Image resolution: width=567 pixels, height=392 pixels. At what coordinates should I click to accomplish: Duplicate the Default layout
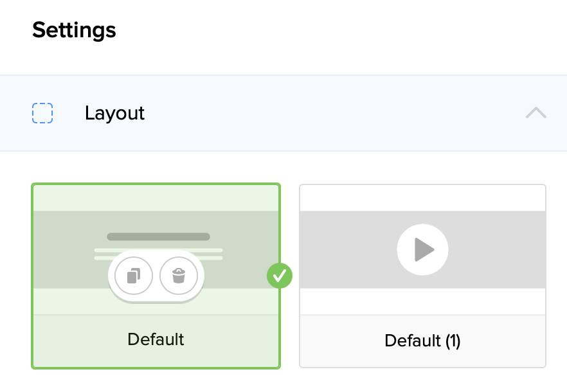pos(134,276)
